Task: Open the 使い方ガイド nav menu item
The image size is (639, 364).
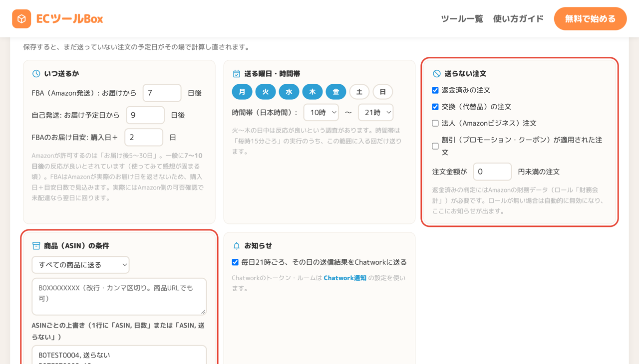Action: click(x=518, y=19)
